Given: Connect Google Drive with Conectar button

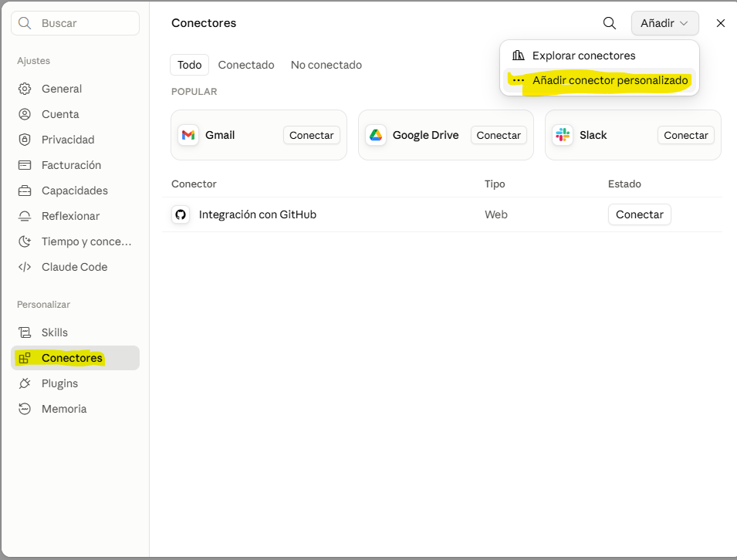Looking at the screenshot, I should (x=499, y=135).
